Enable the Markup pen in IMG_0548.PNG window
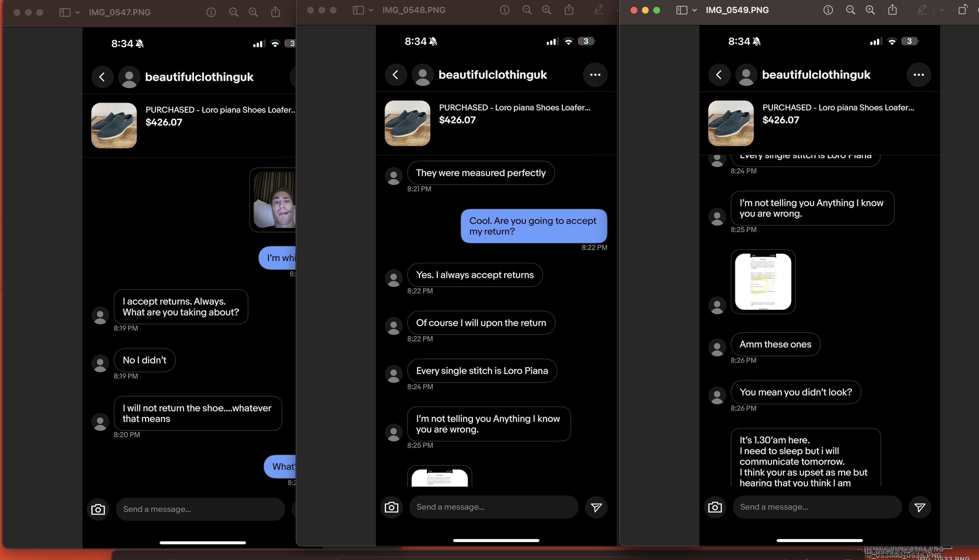This screenshot has height=560, width=979. 598,10
